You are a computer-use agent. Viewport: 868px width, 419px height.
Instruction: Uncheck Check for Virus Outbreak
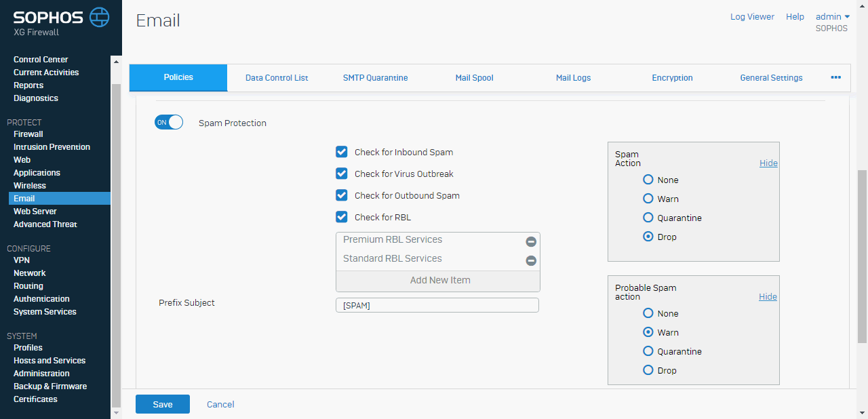coord(342,174)
